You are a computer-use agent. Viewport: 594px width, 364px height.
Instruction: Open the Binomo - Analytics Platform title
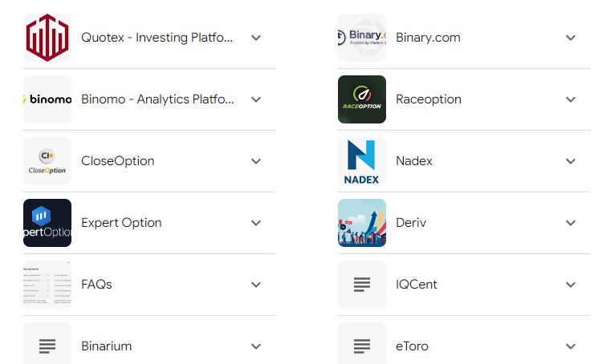coord(157,99)
